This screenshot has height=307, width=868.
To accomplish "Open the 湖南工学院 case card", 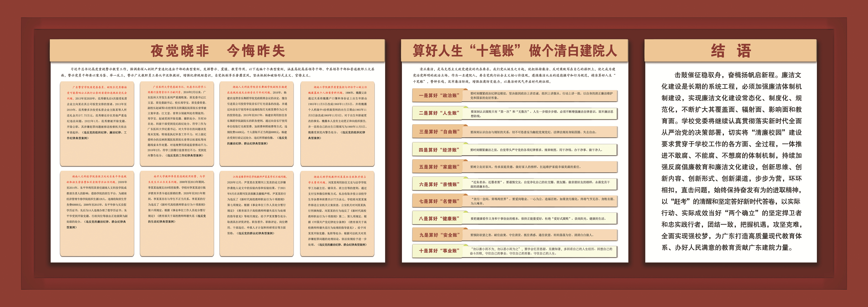I will (x=337, y=123).
